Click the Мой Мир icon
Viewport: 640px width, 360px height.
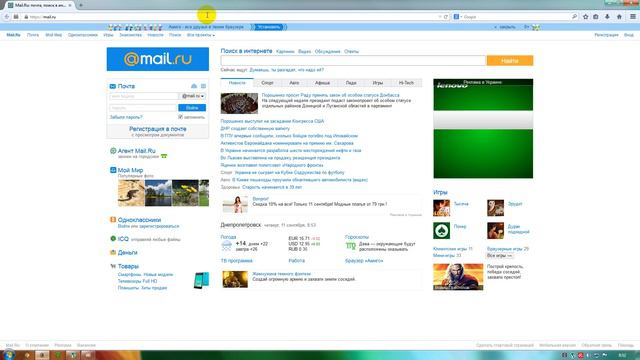(113, 170)
